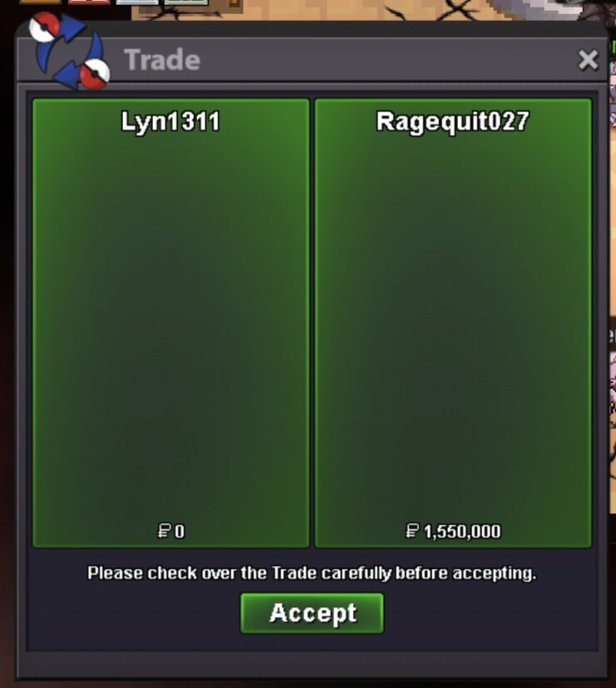The image size is (616, 688).
Task: Click the green hotbar button at top
Action: [x=185, y=2]
